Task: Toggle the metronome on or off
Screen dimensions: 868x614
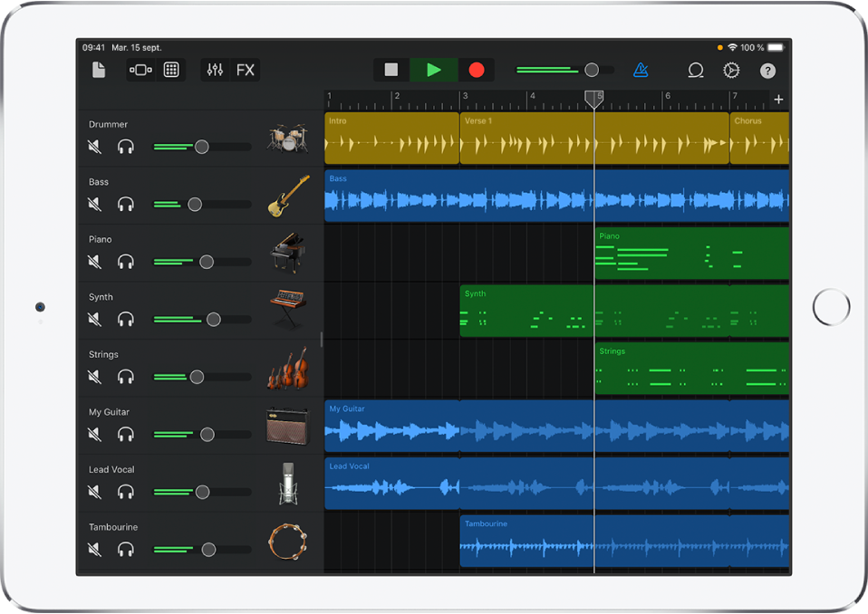Action: click(641, 71)
